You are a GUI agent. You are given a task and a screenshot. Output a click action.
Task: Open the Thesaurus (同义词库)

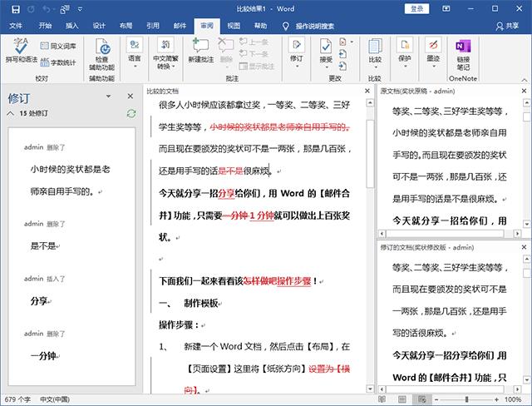click(58, 46)
